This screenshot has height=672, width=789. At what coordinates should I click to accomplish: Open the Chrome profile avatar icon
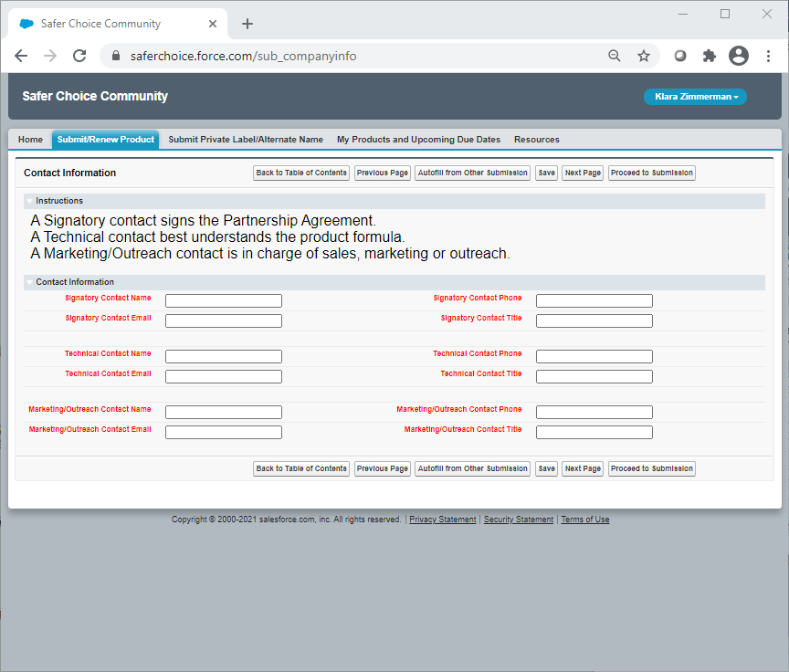(739, 56)
